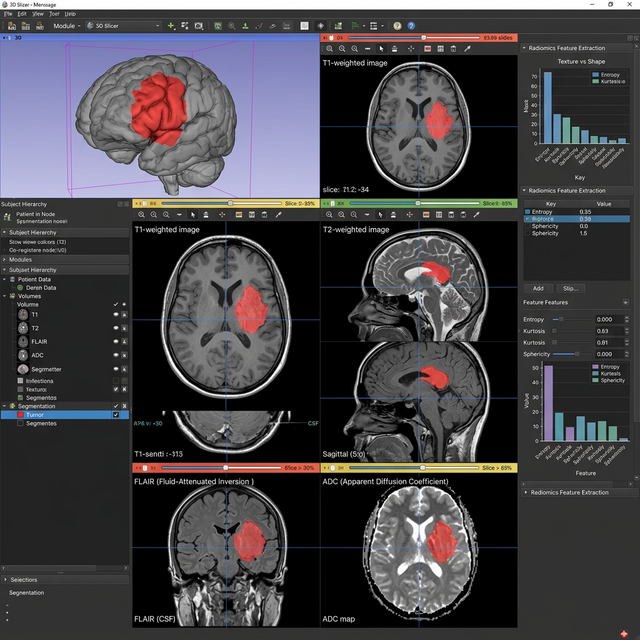The height and width of the screenshot is (640, 640).
Task: Open the 3D Slicer module dropdown
Action: click(120, 25)
